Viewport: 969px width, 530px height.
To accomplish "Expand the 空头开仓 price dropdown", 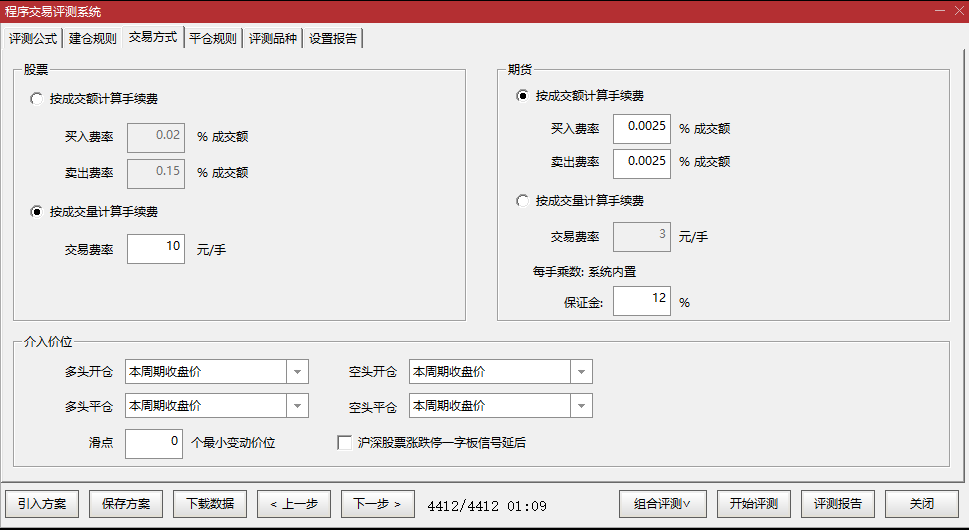I will pos(581,372).
